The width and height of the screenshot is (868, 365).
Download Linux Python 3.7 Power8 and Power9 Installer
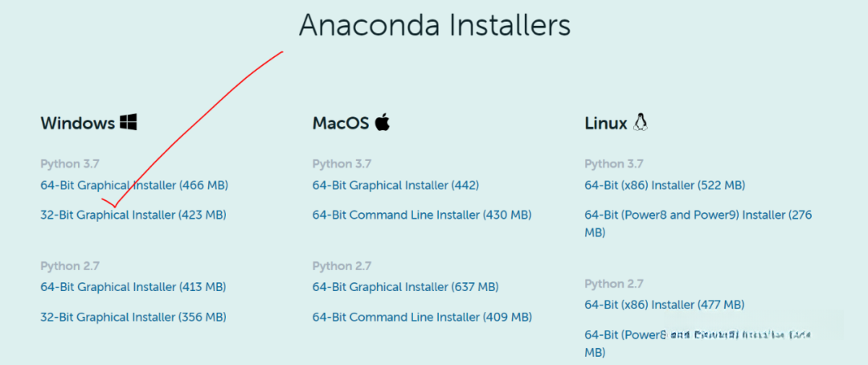698,224
